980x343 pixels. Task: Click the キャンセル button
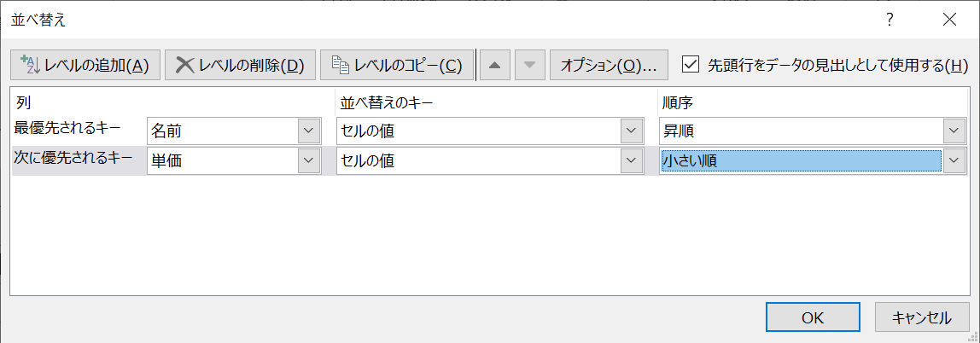pyautogui.click(x=922, y=317)
